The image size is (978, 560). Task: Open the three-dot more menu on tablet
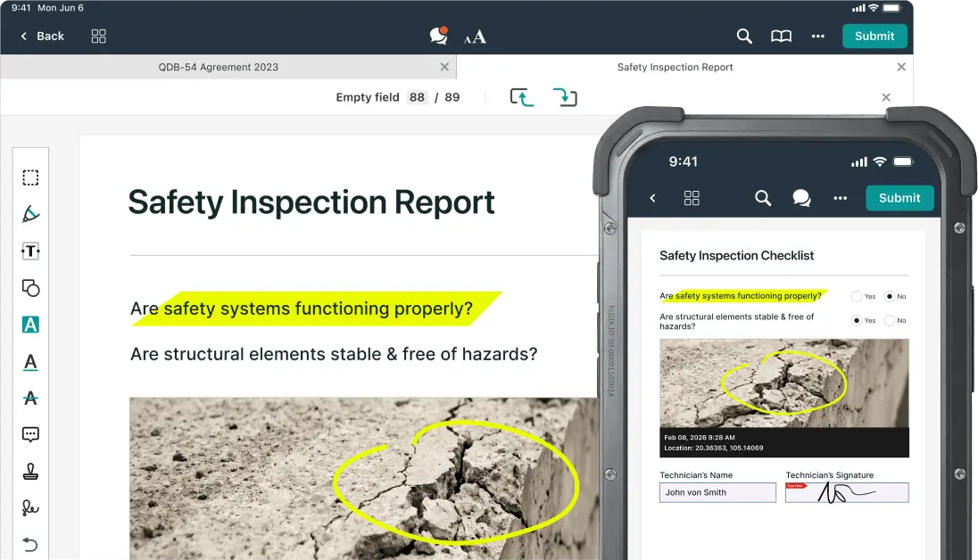(x=817, y=37)
